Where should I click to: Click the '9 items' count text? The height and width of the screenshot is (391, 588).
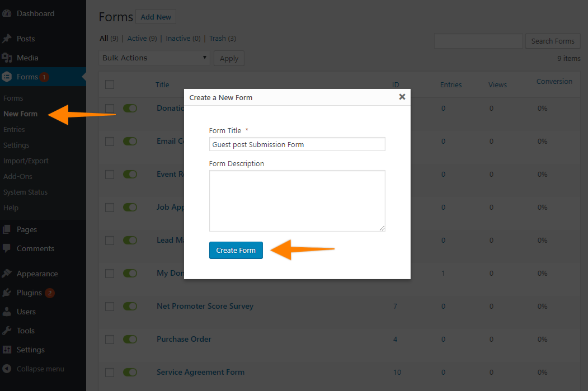(x=568, y=59)
